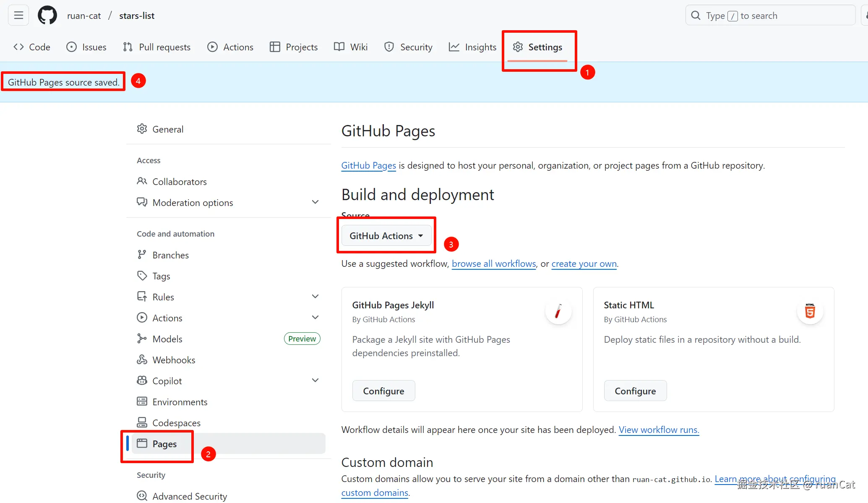Open the Security repository tab
This screenshot has height=503, width=868.
[408, 47]
